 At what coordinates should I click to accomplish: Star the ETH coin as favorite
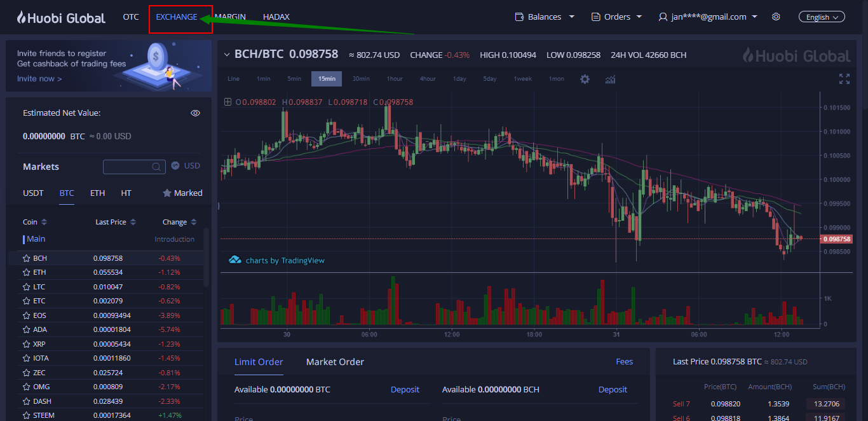coord(27,272)
